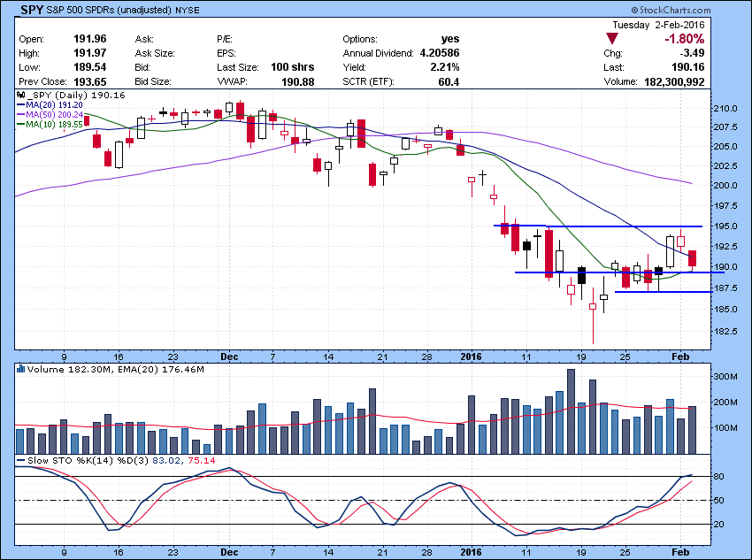Click the 50 stochastic axis label

(719, 501)
